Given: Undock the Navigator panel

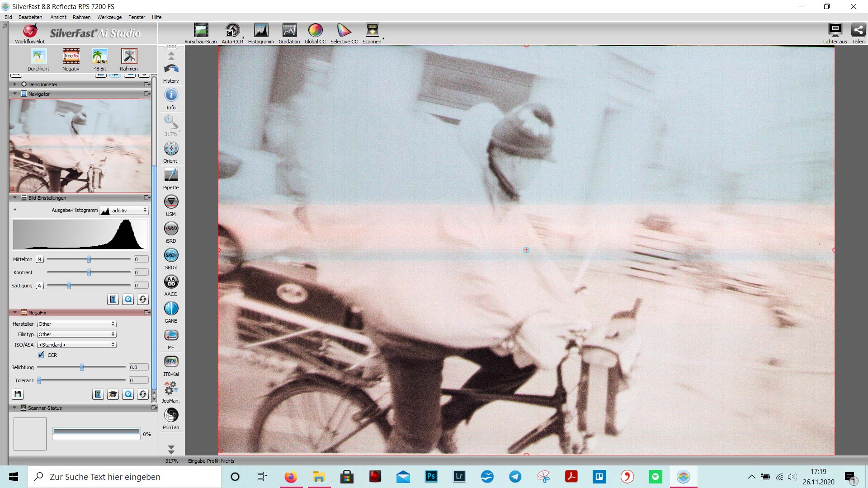Looking at the screenshot, I should coord(147,94).
